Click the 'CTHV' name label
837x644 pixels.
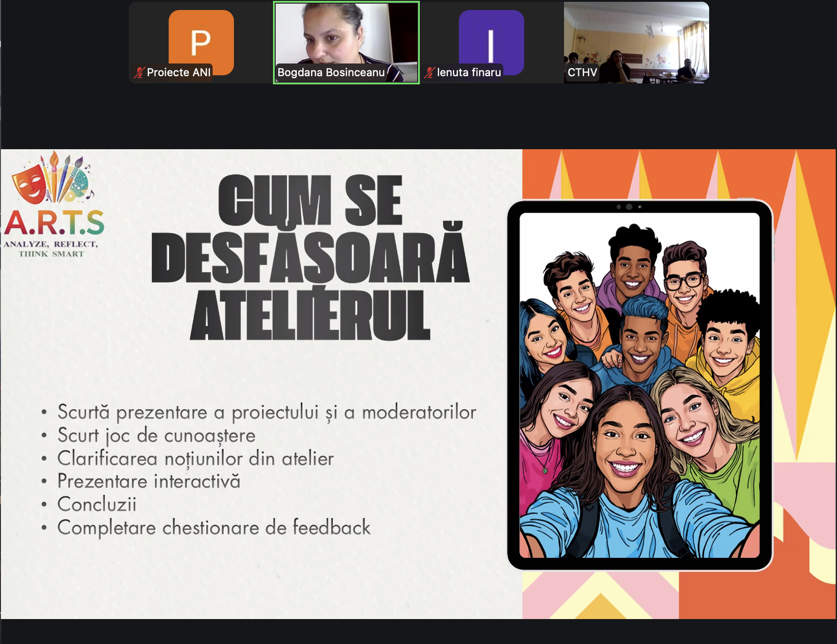(582, 73)
